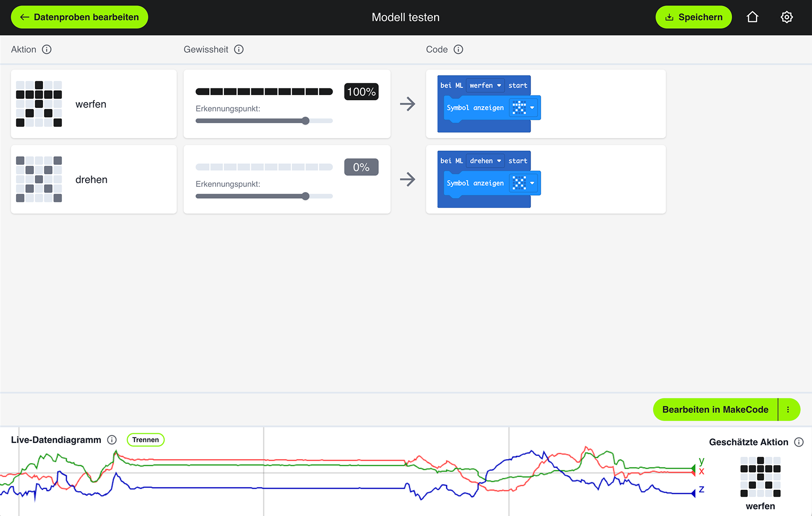
Task: Click the werfen LED pattern icon
Action: tap(39, 104)
